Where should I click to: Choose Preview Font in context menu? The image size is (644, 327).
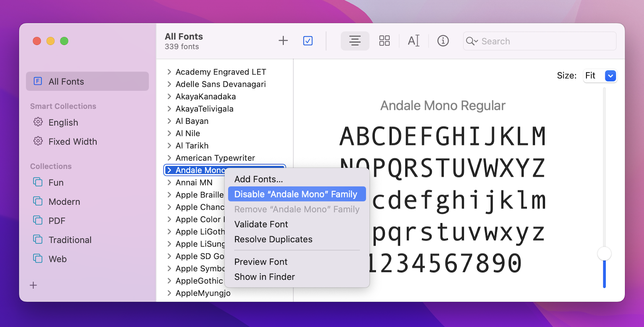point(297,262)
